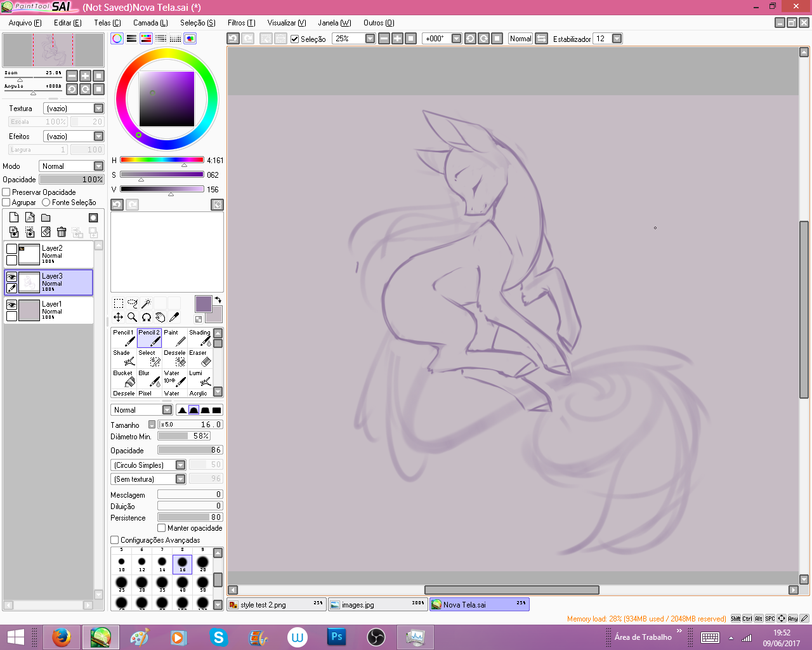This screenshot has width=812, height=650.
Task: Clear the current layer contents
Action: pos(46,232)
